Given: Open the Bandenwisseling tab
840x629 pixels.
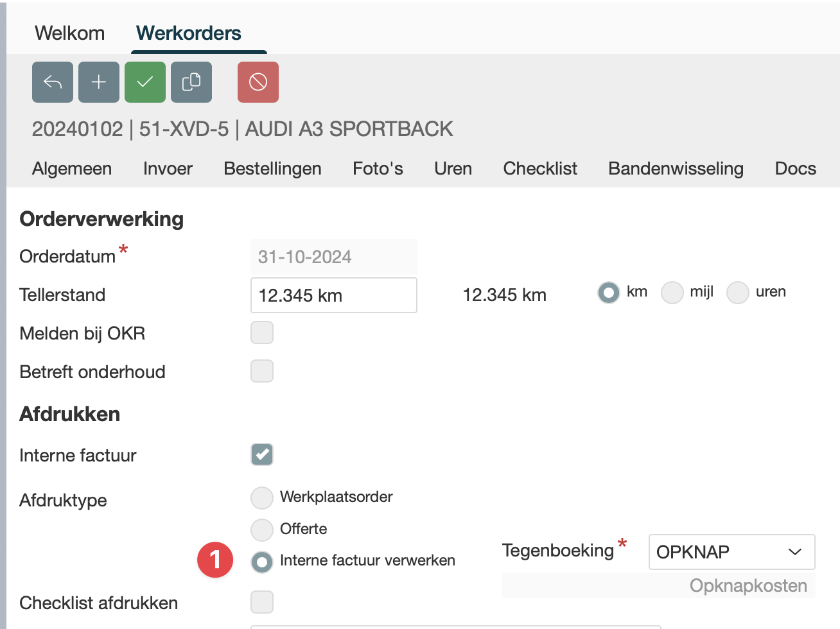Looking at the screenshot, I should point(676,168).
